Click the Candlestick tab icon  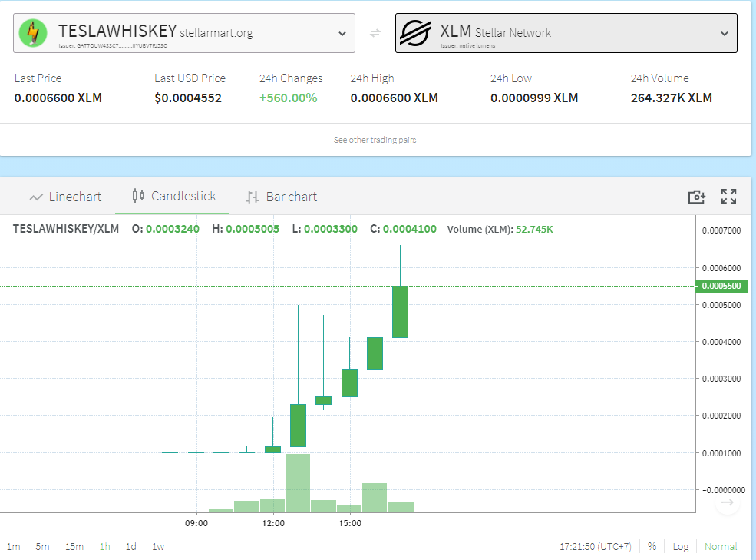pyautogui.click(x=138, y=196)
